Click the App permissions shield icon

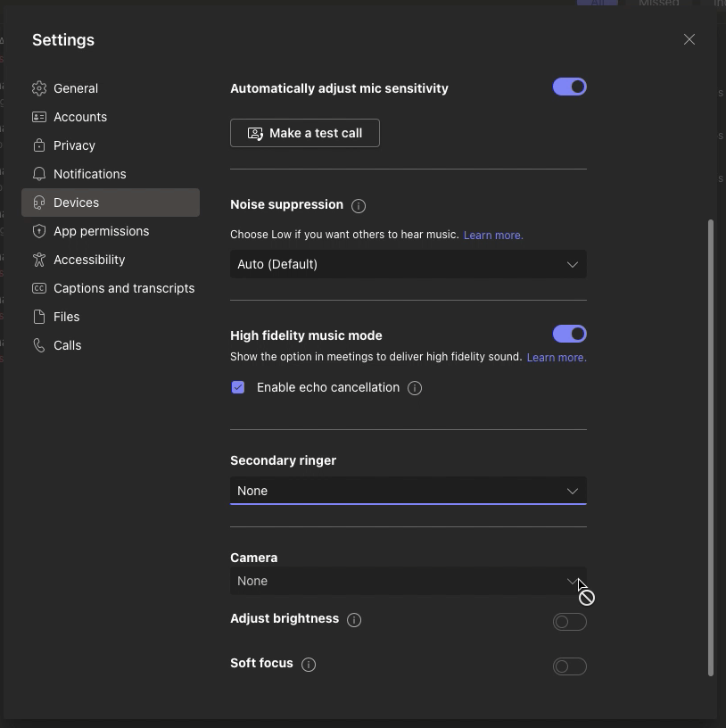click(x=38, y=231)
